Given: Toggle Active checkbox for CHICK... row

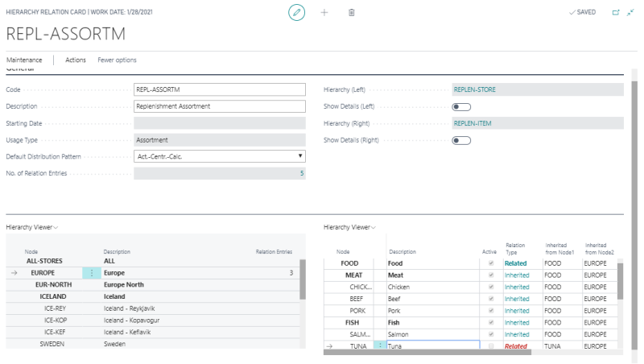Looking at the screenshot, I should [x=491, y=287].
